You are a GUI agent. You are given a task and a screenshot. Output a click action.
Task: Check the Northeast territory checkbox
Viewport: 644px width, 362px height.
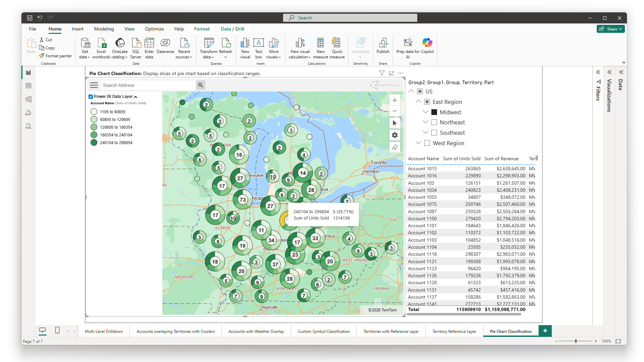433,122
